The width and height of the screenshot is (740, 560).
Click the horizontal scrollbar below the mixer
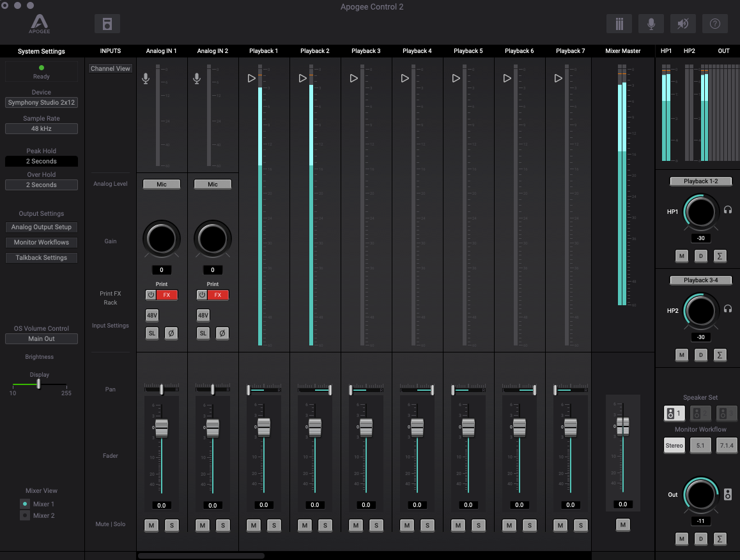201,556
